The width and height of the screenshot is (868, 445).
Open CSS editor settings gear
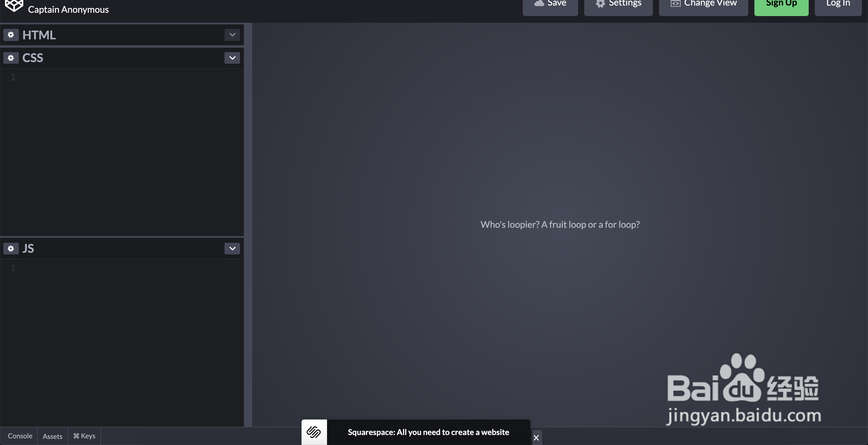(x=11, y=58)
